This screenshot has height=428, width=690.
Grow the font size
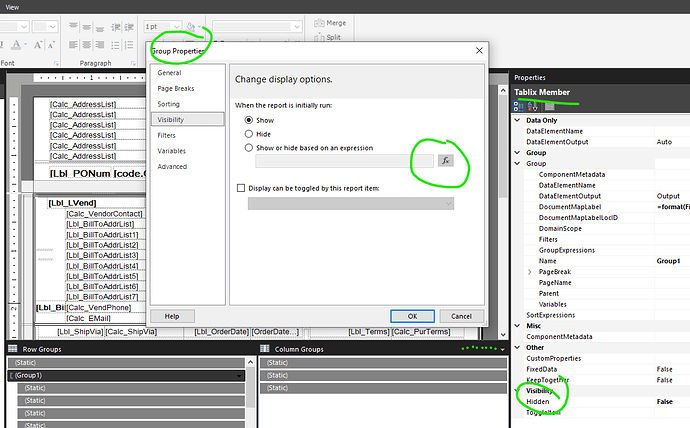click(38, 44)
